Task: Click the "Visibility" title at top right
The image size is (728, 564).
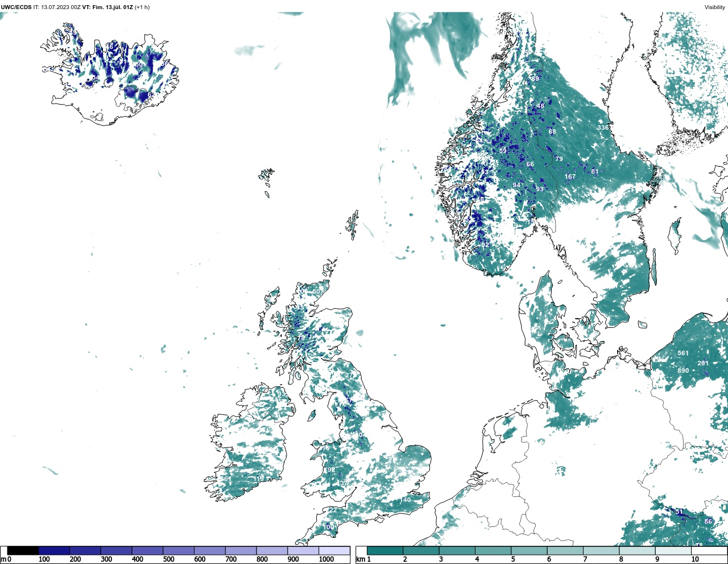Action: click(714, 7)
